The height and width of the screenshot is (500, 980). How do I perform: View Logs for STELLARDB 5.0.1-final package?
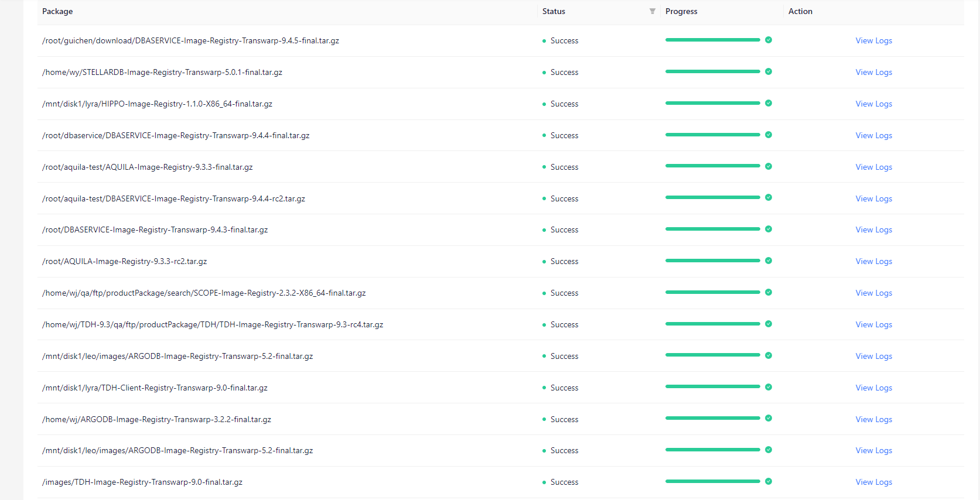click(874, 72)
